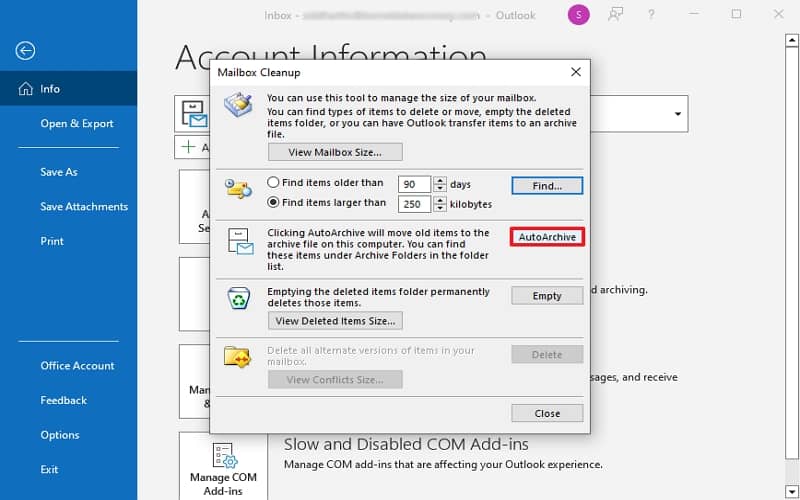Open the Feedback page
The image size is (800, 500).
pos(63,401)
